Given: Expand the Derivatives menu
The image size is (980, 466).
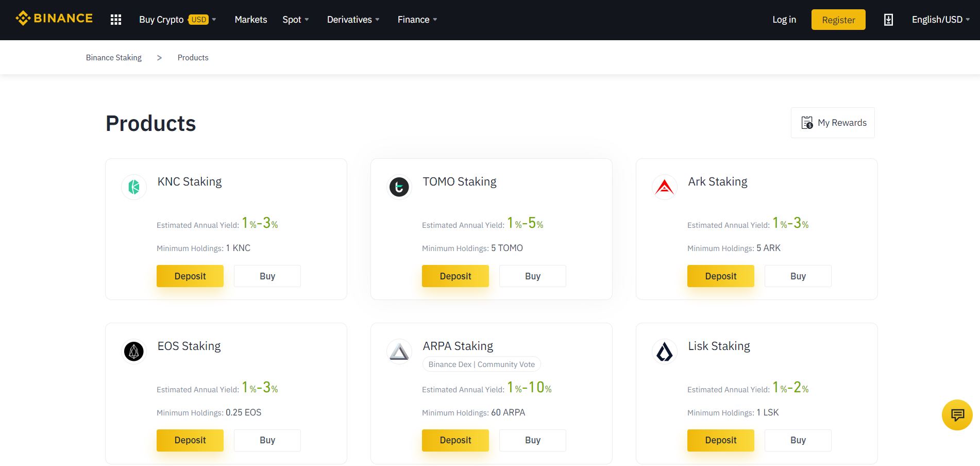Looking at the screenshot, I should click(x=353, y=20).
